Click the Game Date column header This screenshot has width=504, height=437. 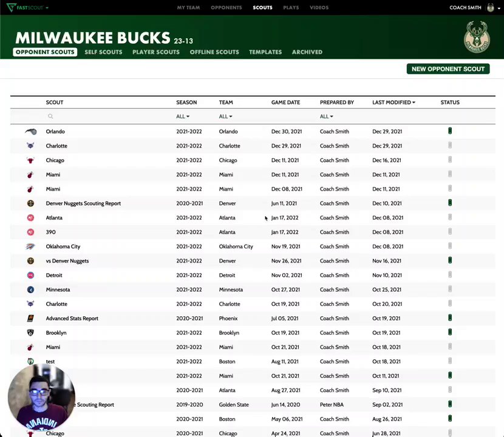(x=285, y=102)
